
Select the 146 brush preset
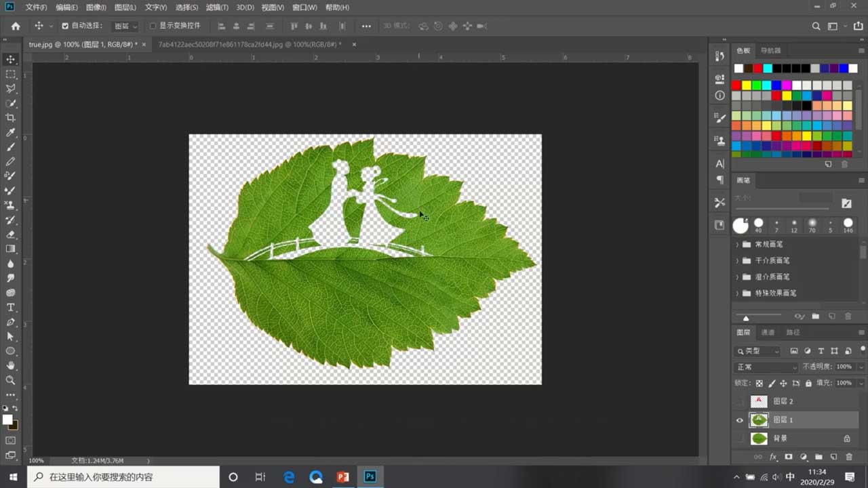[848, 226]
